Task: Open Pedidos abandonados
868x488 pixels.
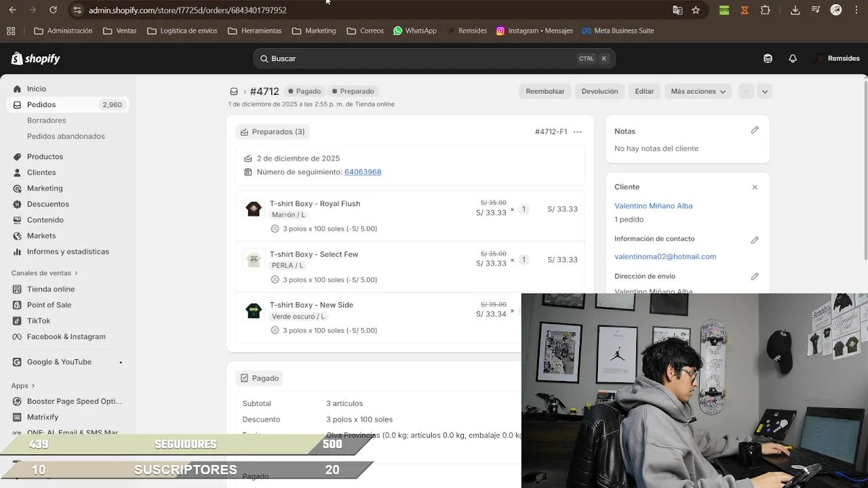Action: coord(66,136)
